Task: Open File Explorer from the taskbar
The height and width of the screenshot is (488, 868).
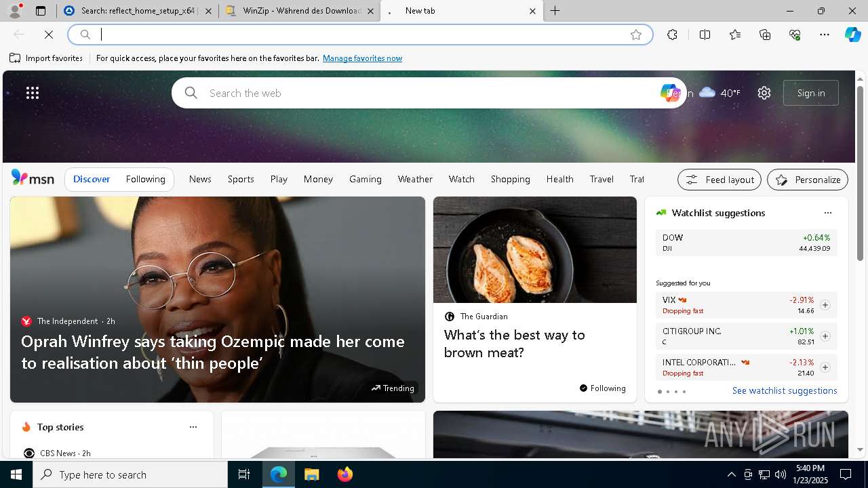Action: [311, 474]
